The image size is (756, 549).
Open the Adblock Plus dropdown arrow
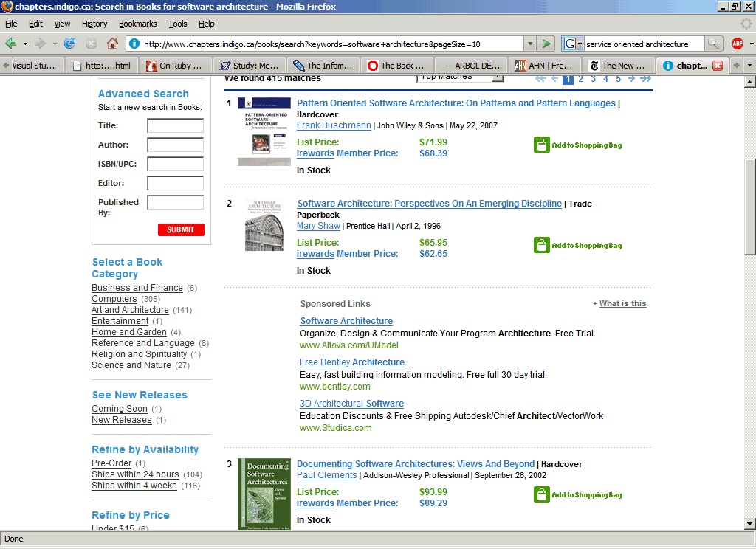[751, 44]
